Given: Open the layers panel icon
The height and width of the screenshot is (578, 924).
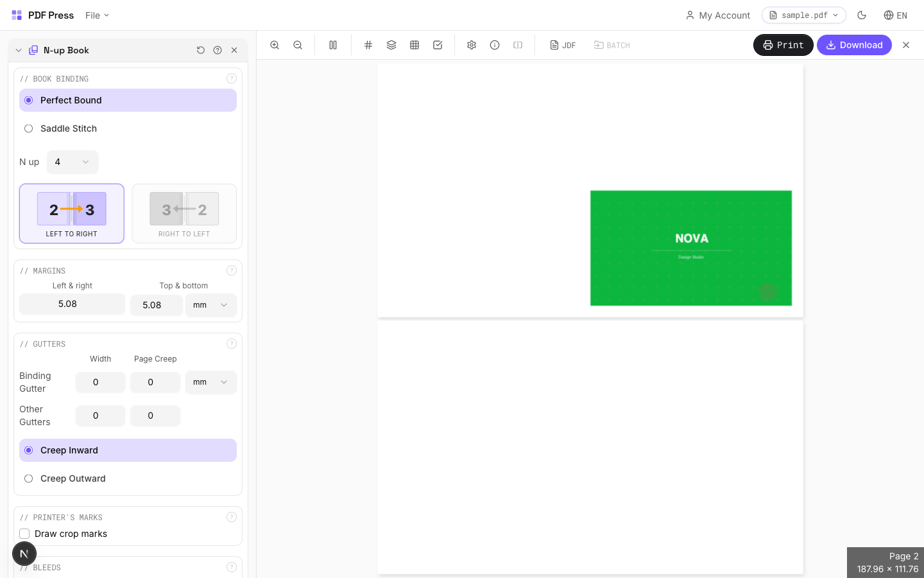Looking at the screenshot, I should pyautogui.click(x=391, y=45).
